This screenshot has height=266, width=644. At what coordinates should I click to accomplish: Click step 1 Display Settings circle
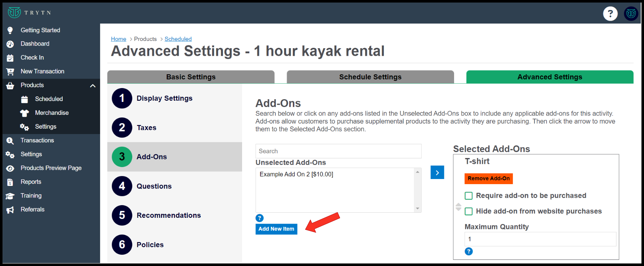coord(122,98)
